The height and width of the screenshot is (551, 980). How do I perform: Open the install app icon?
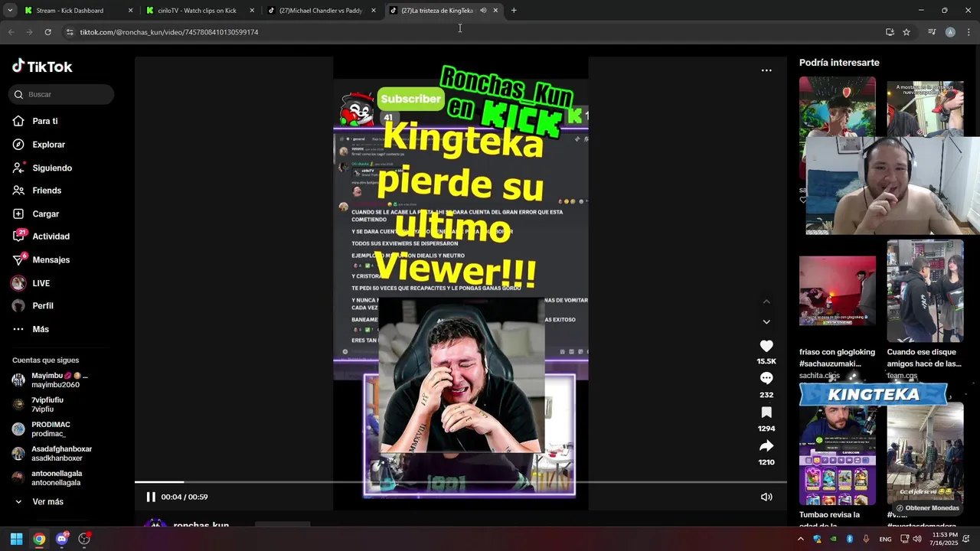[890, 32]
